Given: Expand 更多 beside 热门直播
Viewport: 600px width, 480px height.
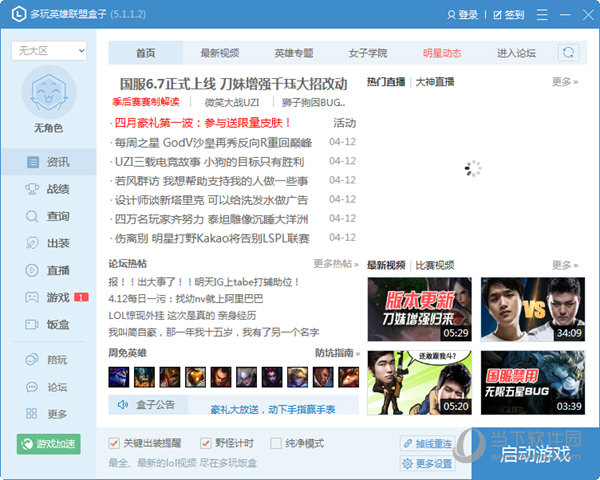Looking at the screenshot, I should 565,82.
